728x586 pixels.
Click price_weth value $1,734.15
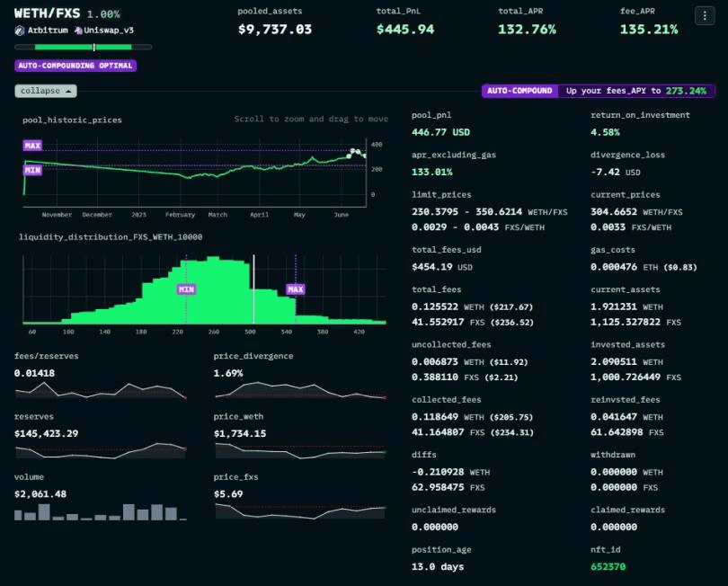(x=240, y=434)
